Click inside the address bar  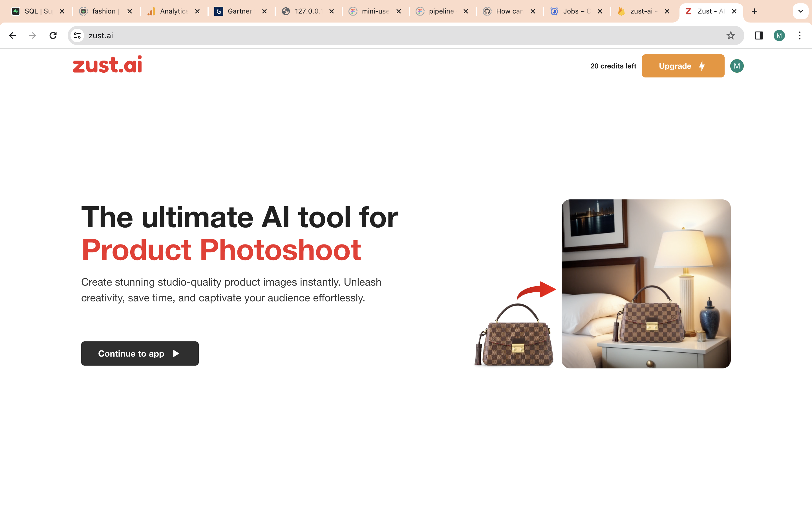tap(235, 35)
